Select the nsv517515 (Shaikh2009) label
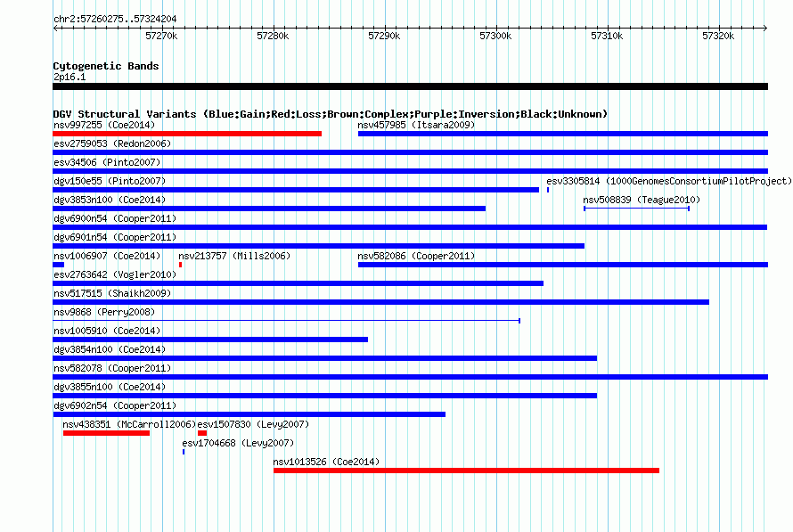793x532 pixels. [x=112, y=293]
